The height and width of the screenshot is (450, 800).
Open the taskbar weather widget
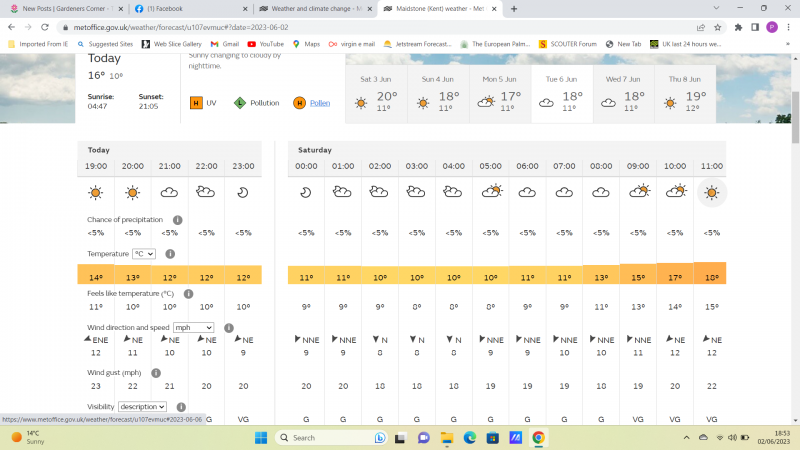[x=29, y=438]
